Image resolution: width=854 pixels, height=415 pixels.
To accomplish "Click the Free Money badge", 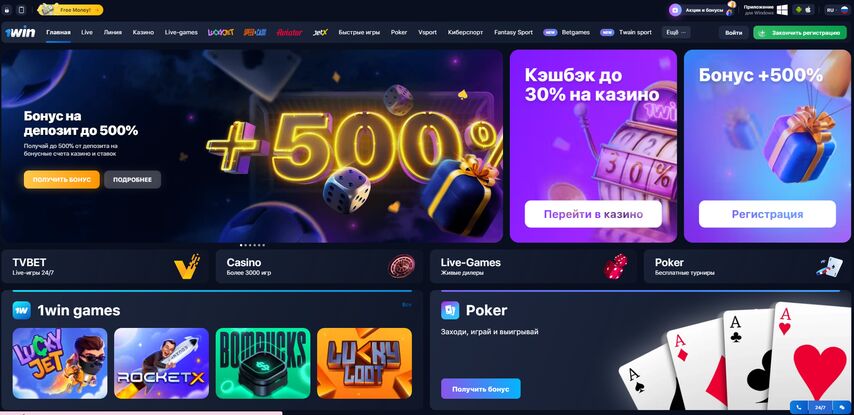I will [70, 10].
